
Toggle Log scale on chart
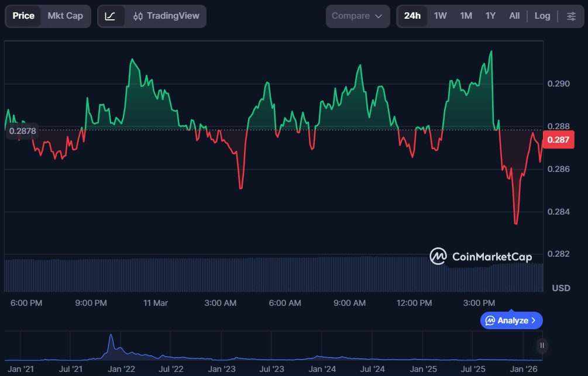click(x=542, y=16)
